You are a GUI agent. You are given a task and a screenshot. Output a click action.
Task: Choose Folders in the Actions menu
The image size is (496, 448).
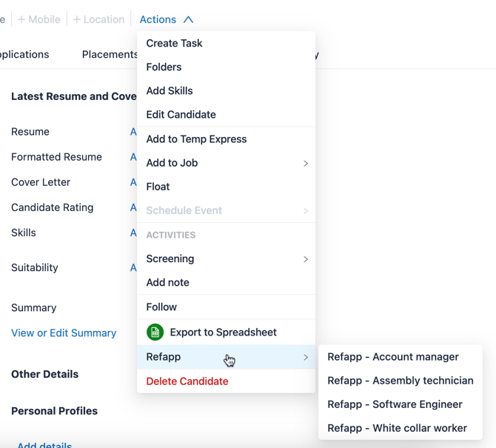(227, 67)
